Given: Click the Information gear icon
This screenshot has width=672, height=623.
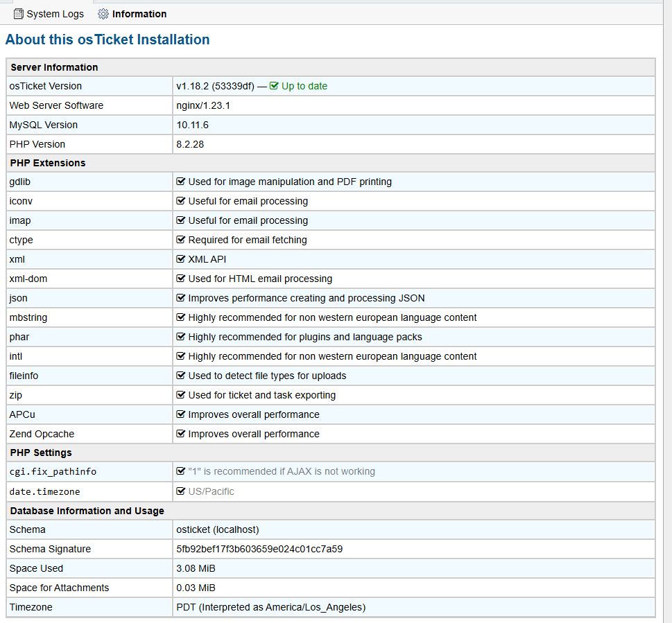Looking at the screenshot, I should 103,14.
